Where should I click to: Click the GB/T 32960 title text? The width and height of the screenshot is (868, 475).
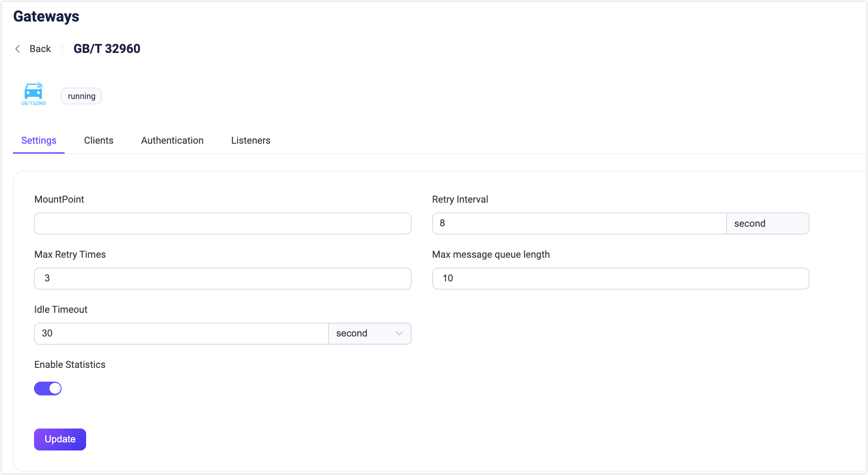[x=107, y=49]
